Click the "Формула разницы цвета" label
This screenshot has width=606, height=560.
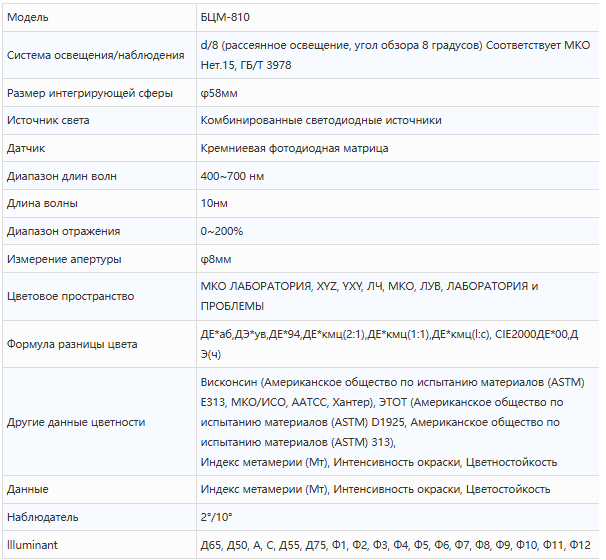pyautogui.click(x=72, y=344)
